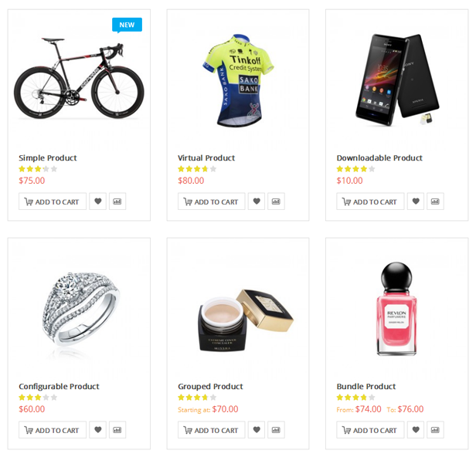Add Simple Product to cart

click(x=53, y=201)
